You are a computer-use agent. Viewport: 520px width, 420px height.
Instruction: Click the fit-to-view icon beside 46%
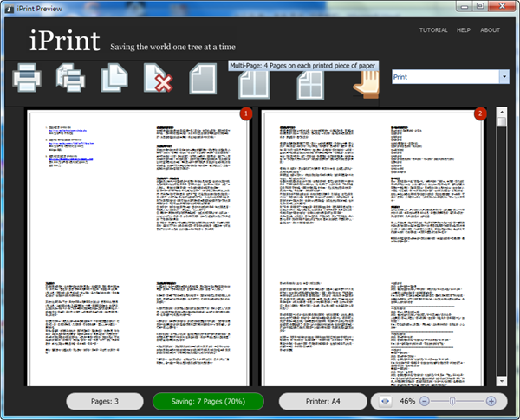point(385,402)
